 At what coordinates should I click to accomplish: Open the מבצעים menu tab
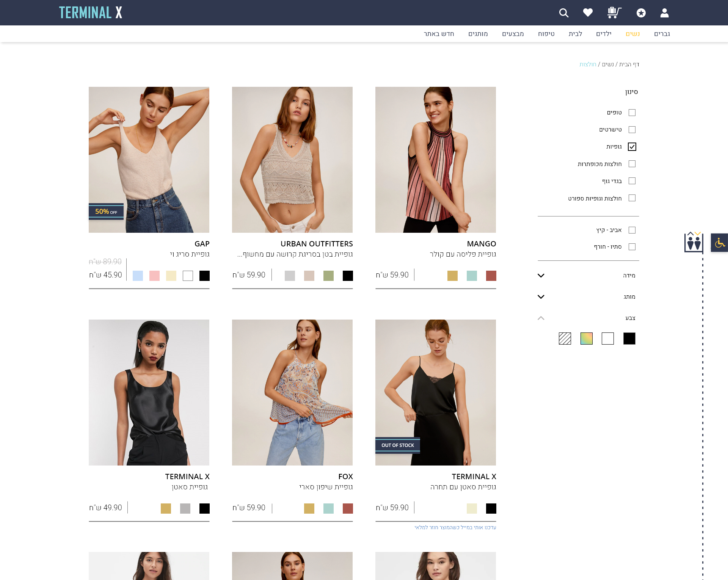513,34
